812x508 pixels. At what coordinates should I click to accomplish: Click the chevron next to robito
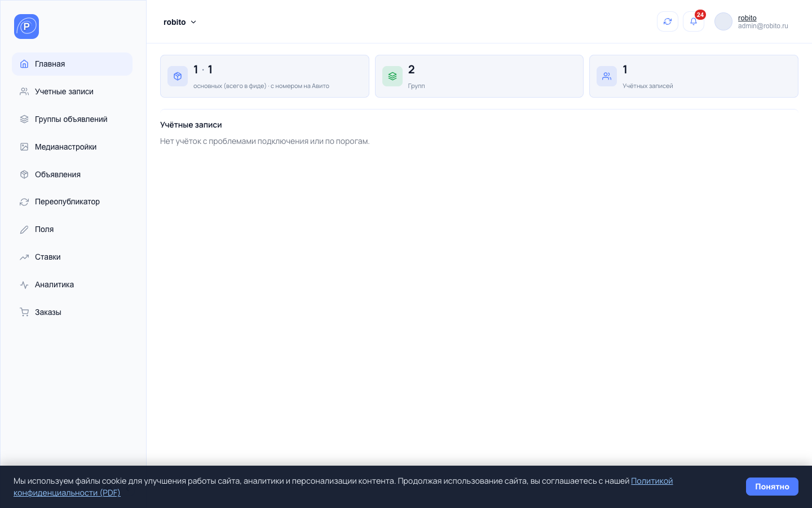(x=193, y=22)
